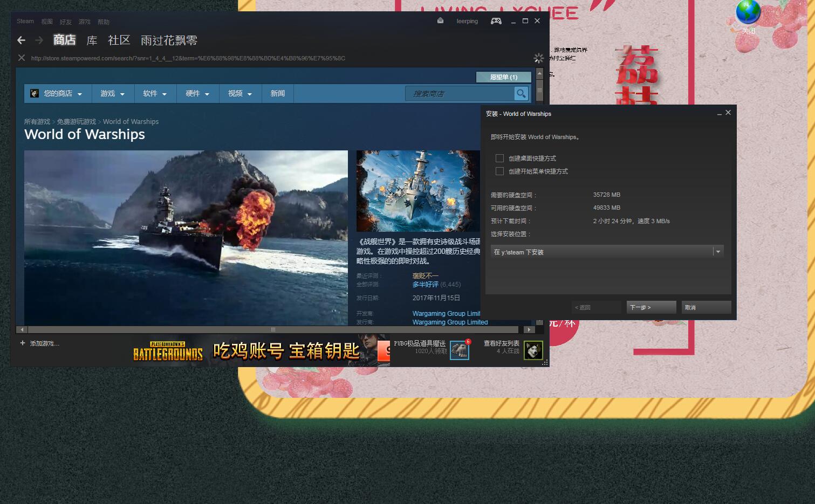Click the World of Warships capsule artwork

(418, 191)
